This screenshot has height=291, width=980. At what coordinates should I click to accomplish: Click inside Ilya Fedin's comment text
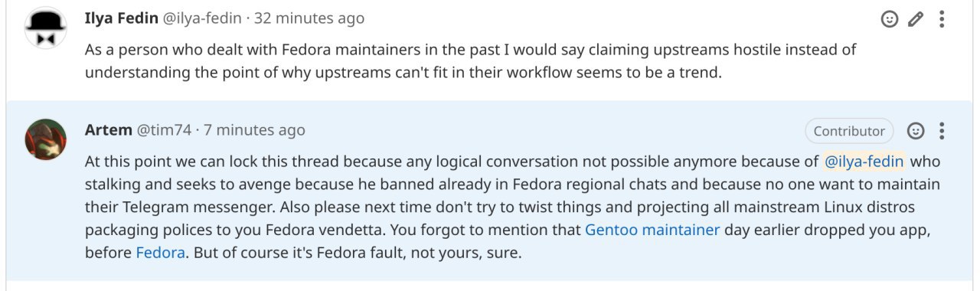[470, 61]
